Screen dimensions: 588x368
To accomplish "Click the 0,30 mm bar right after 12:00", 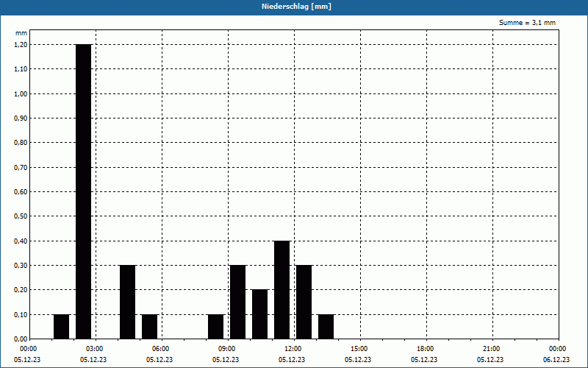I will [x=304, y=302].
